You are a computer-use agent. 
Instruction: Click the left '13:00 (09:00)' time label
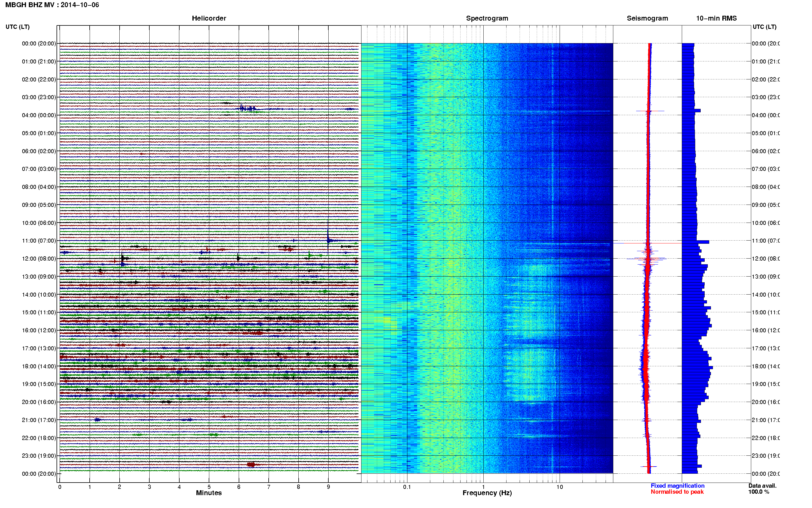(39, 277)
